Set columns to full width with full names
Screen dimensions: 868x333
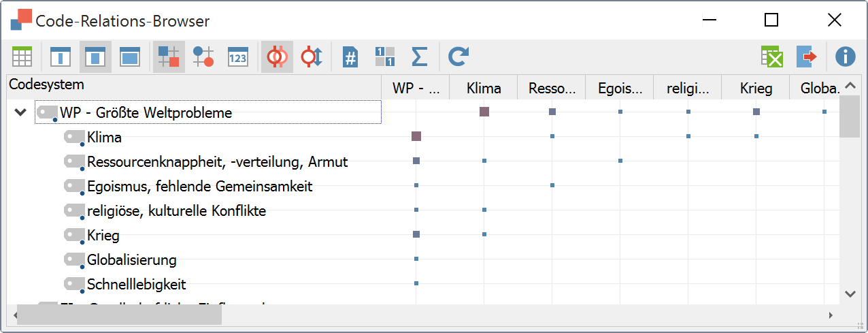pyautogui.click(x=129, y=57)
